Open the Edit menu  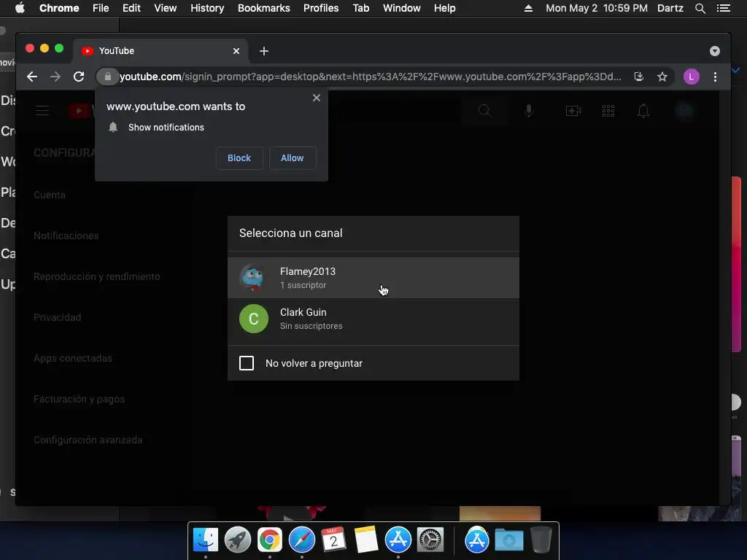[131, 8]
